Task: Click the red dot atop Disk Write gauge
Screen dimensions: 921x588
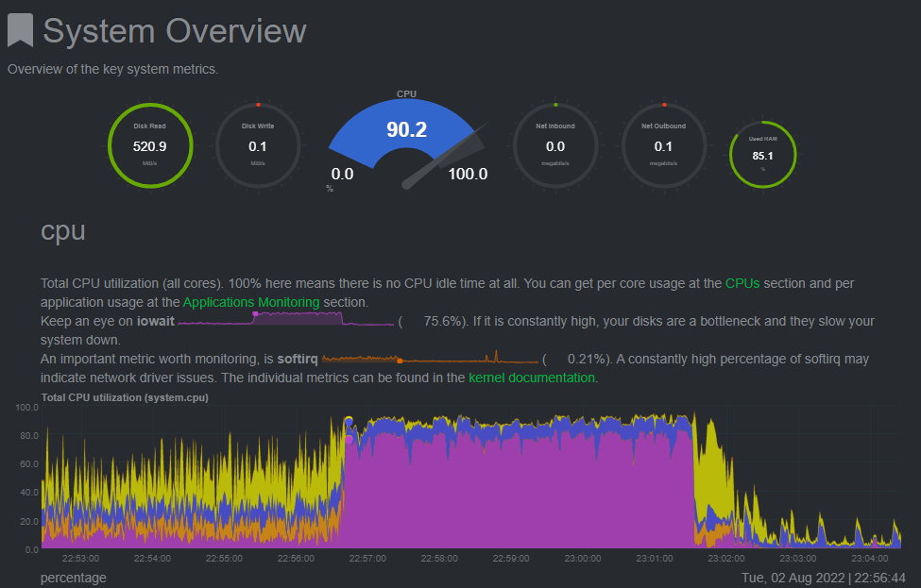Action: pos(258,105)
